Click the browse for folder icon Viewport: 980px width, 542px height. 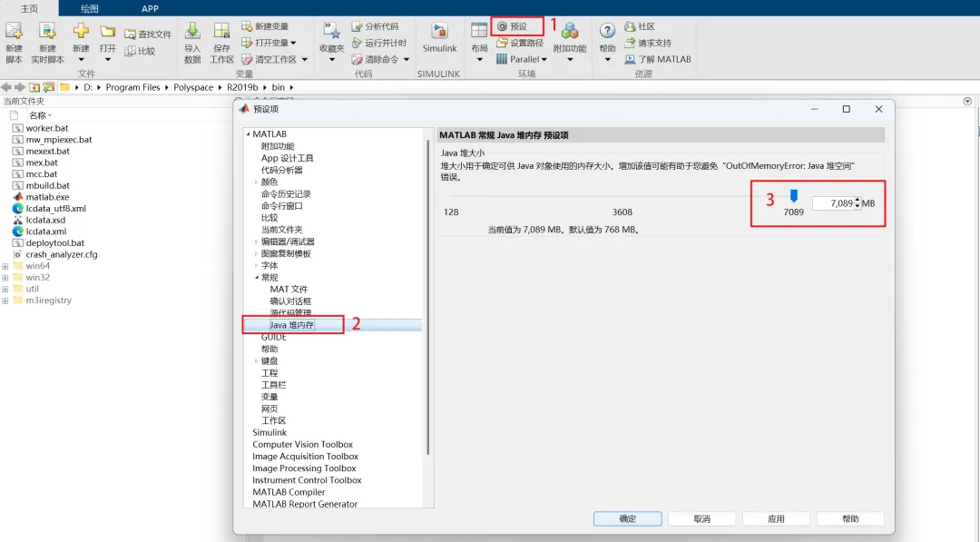(48, 87)
